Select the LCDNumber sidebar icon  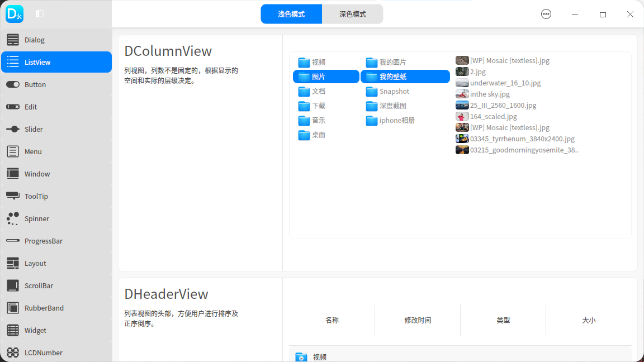[13, 353]
